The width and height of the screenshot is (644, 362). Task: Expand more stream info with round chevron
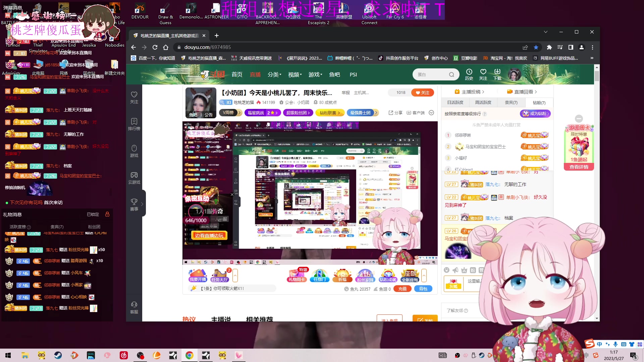pyautogui.click(x=431, y=113)
